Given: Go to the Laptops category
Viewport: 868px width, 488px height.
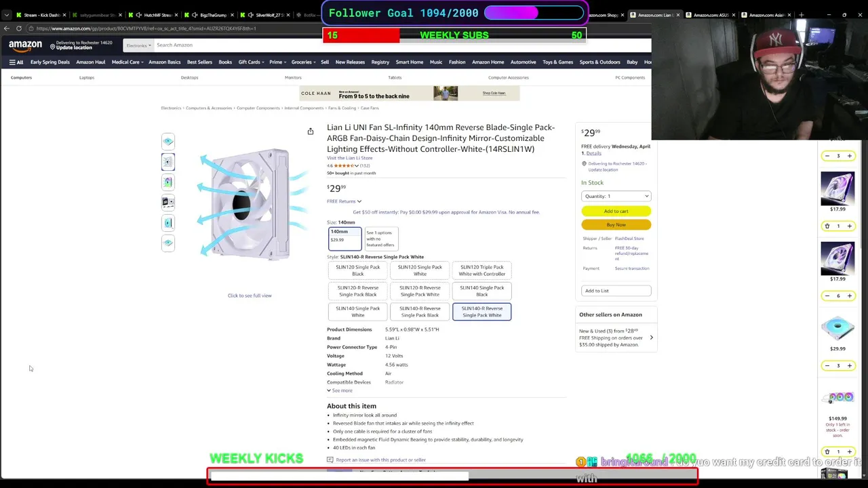Looking at the screenshot, I should [x=87, y=77].
